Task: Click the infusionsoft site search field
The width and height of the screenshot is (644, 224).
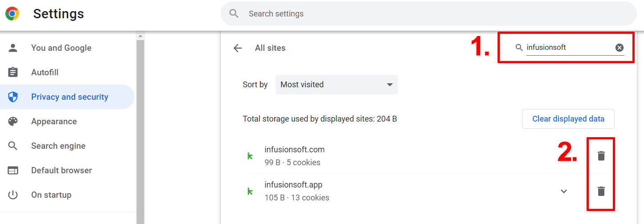Action: click(569, 48)
